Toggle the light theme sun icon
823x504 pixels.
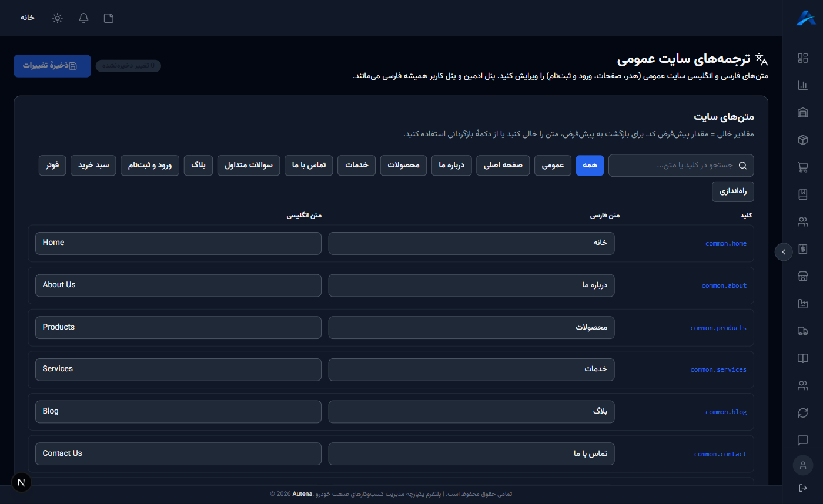57,18
